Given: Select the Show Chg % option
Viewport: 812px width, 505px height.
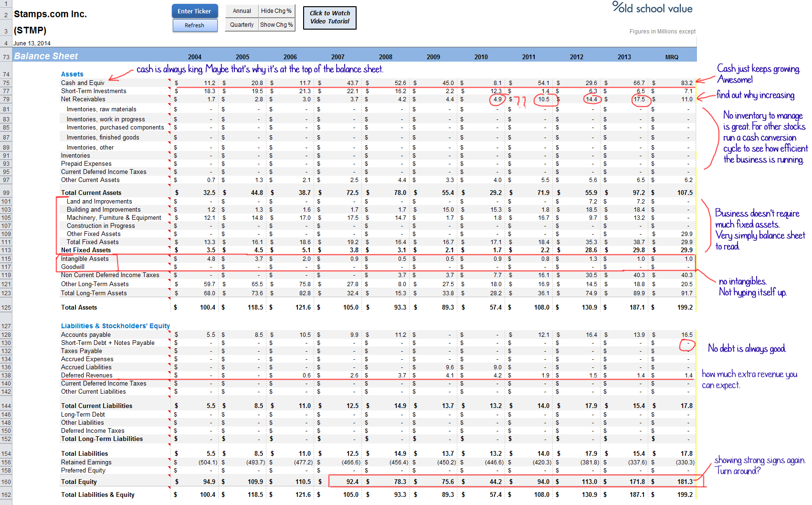Looking at the screenshot, I should coord(276,25).
